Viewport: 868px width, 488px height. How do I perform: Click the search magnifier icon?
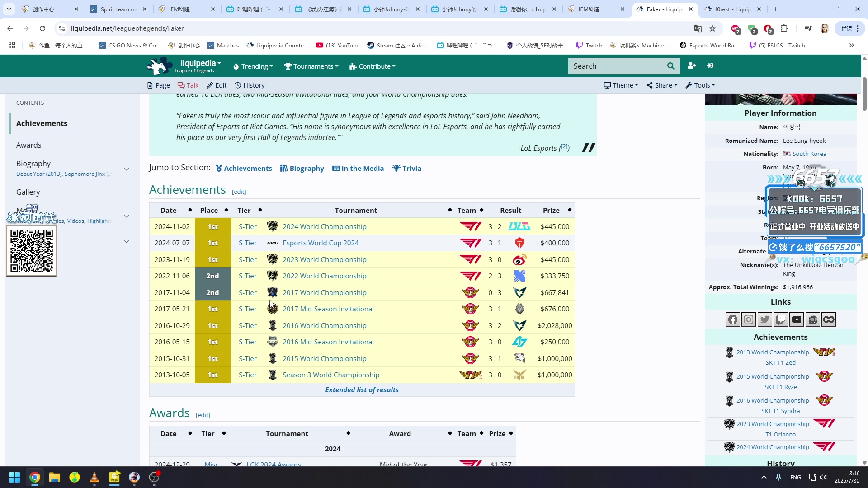coord(671,66)
